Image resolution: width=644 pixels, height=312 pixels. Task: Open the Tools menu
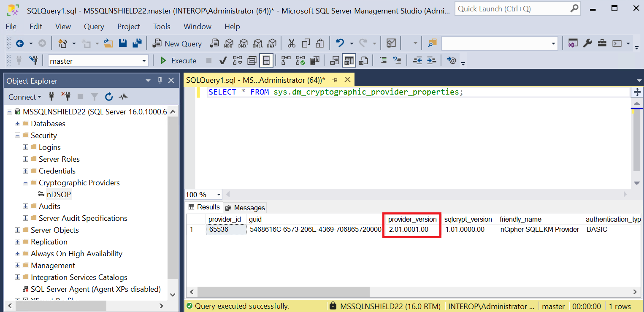[x=162, y=26]
